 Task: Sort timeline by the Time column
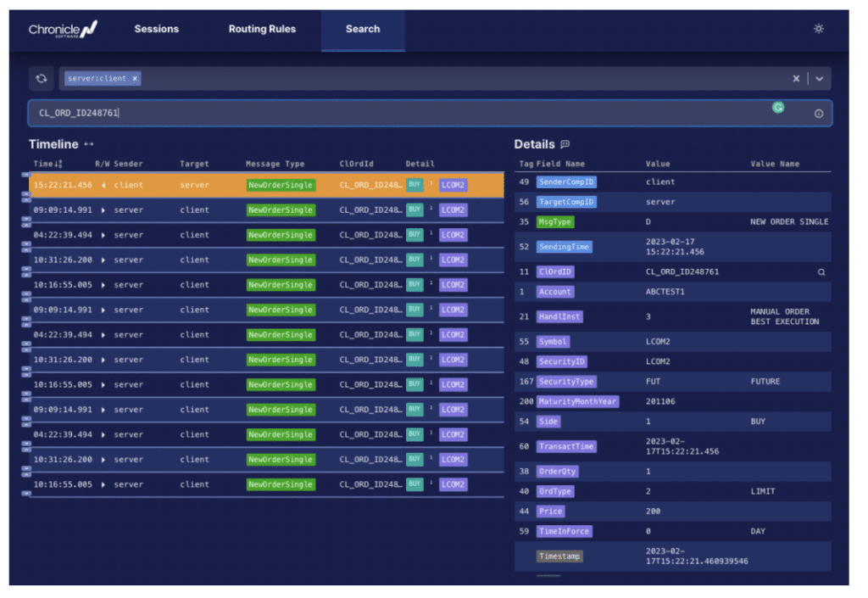[47, 164]
